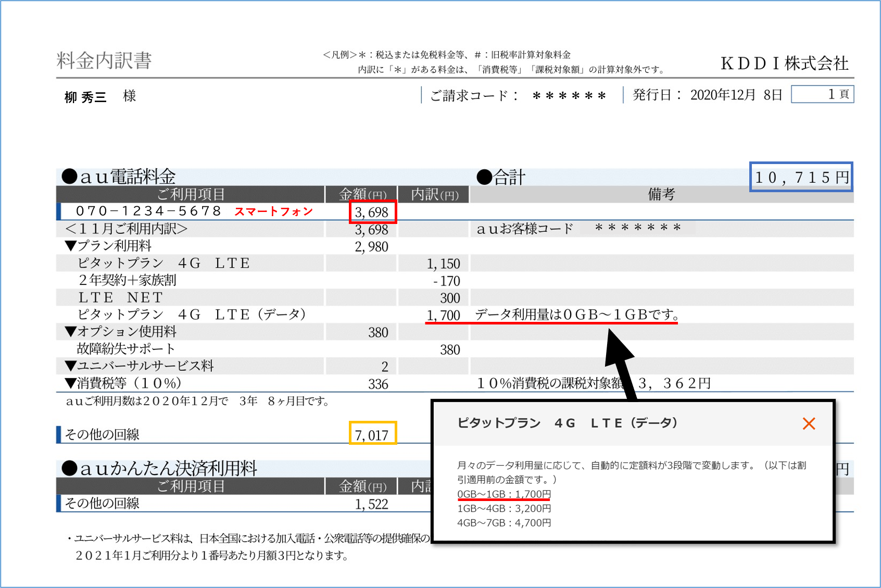The width and height of the screenshot is (881, 588).
Task: Click the 備考 column header
Action: pyautogui.click(x=661, y=194)
